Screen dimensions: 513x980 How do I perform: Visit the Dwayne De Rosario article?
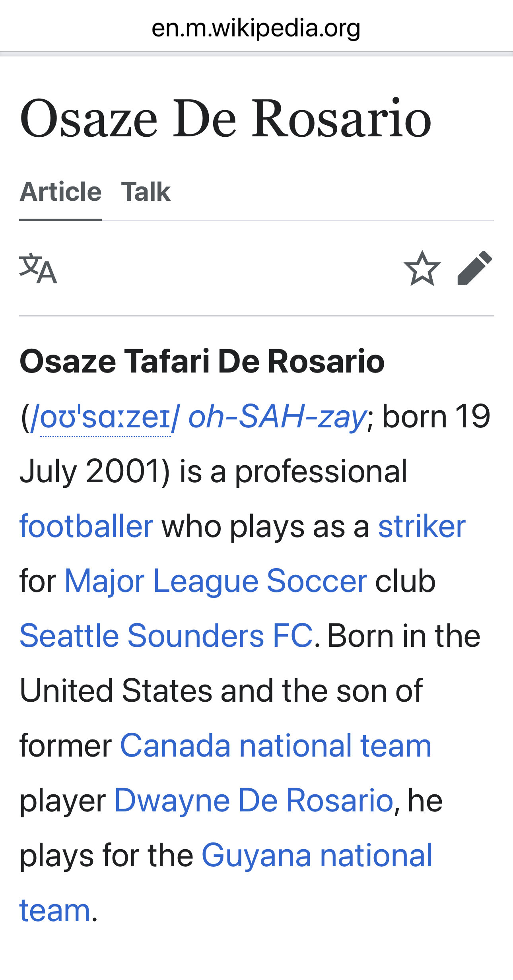click(254, 800)
